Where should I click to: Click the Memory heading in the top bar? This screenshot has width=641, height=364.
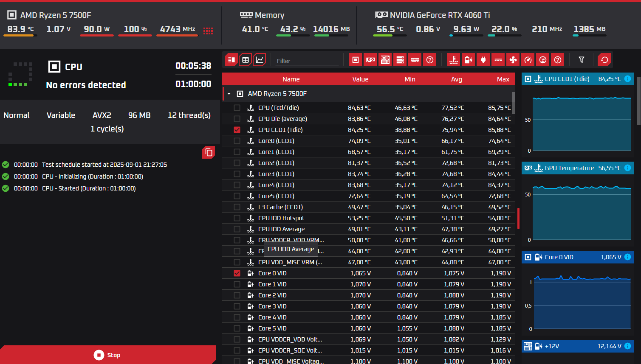[270, 15]
